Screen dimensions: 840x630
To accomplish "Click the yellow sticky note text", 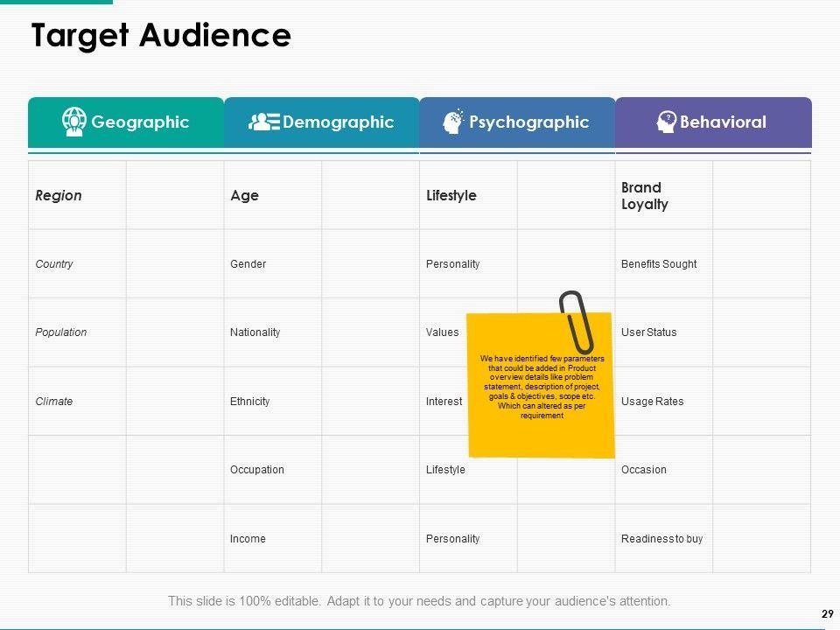I will 542,387.
